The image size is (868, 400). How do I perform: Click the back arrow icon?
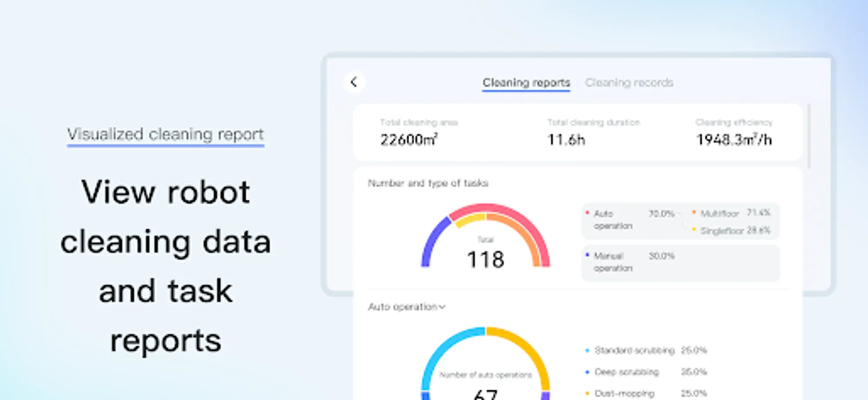click(x=354, y=82)
